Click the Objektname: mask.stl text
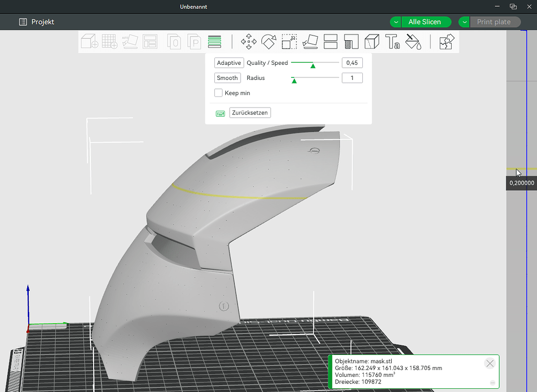Screen dimensions: 537x392 tap(363, 361)
